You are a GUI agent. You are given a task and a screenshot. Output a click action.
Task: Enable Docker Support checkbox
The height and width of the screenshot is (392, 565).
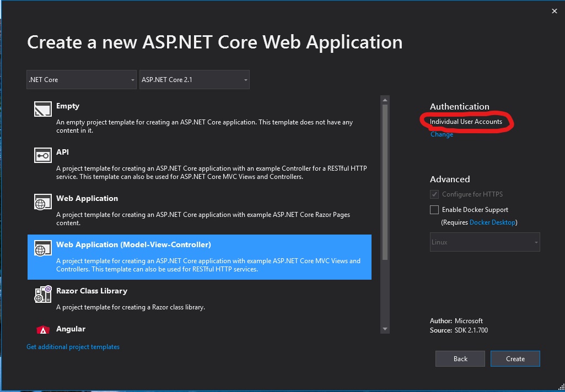pos(434,210)
